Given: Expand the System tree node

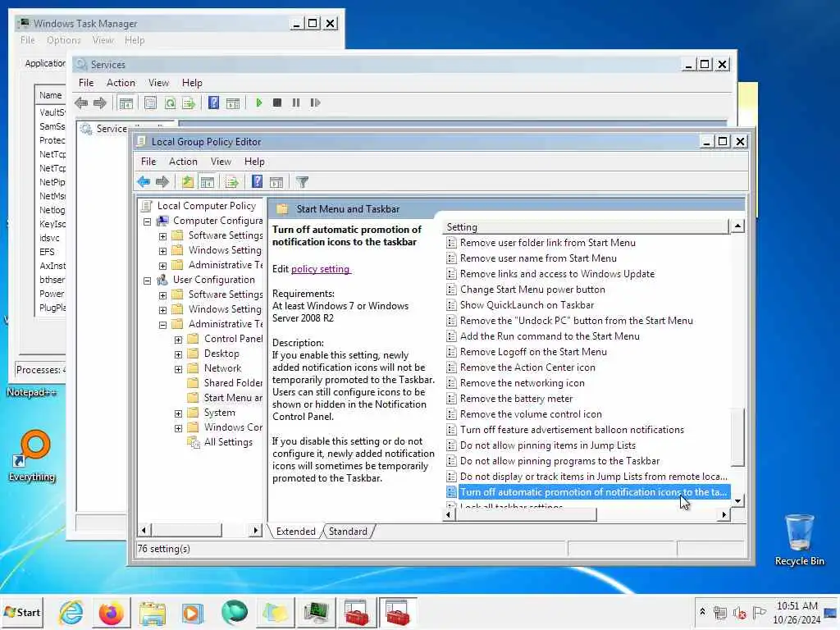Looking at the screenshot, I should tap(178, 413).
